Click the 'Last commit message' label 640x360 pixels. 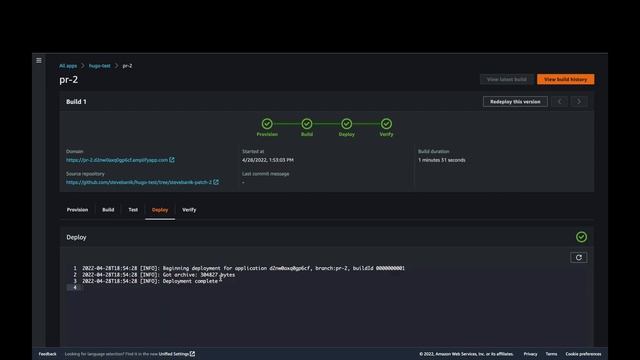266,174
